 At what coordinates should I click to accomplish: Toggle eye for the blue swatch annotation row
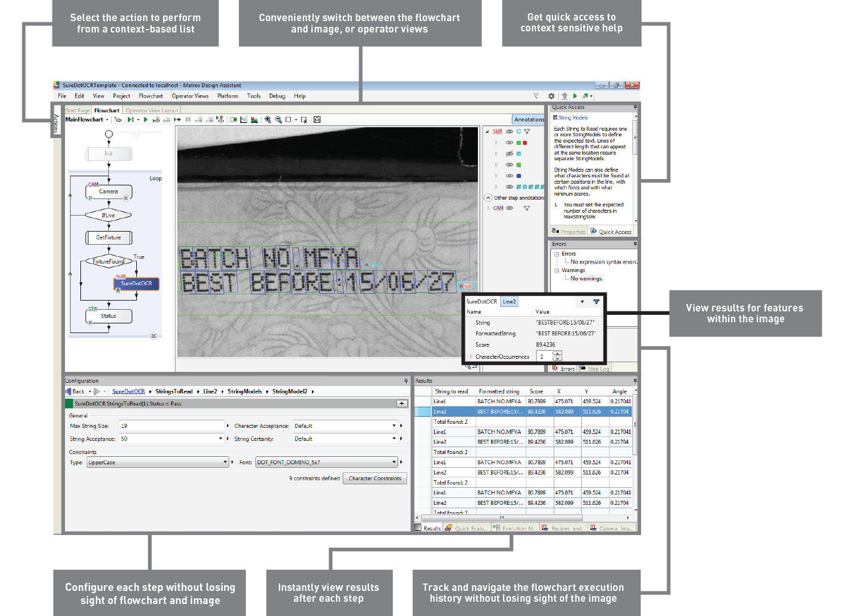[x=509, y=176]
